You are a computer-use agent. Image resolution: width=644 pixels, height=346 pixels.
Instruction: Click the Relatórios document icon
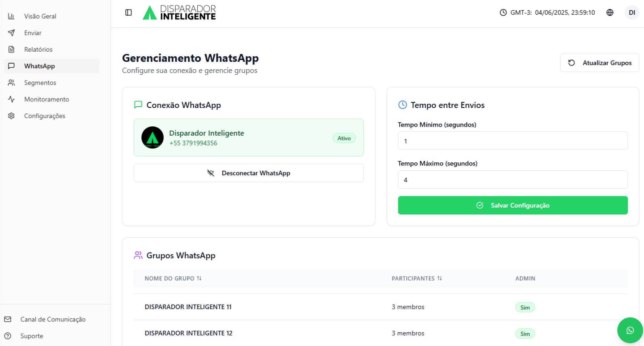click(11, 50)
